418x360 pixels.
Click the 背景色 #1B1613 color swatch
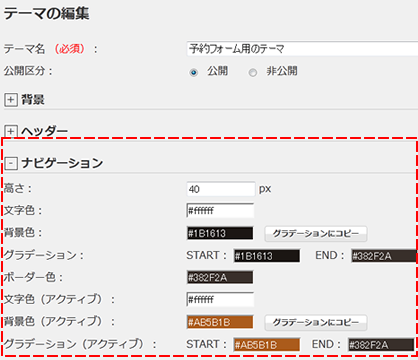click(x=220, y=233)
